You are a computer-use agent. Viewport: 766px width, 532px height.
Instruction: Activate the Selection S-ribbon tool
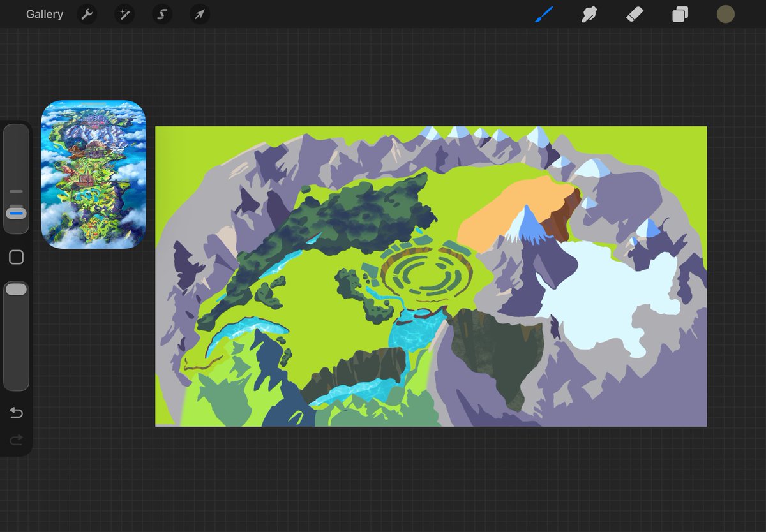pyautogui.click(x=162, y=14)
